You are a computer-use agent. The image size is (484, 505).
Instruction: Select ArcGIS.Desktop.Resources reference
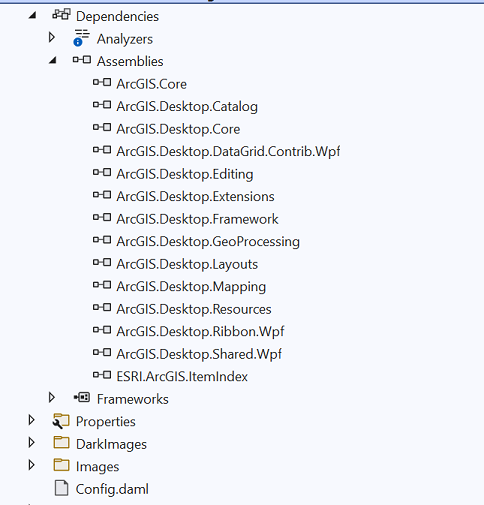194,309
